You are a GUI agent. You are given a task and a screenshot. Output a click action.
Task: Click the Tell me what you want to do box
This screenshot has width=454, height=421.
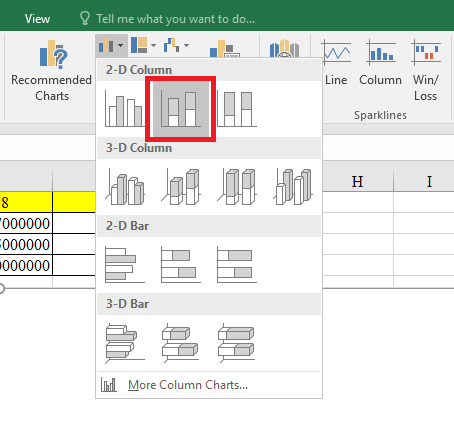tap(175, 19)
